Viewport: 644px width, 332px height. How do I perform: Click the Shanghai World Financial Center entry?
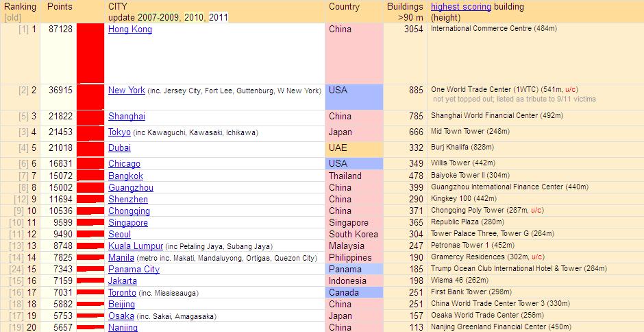pos(497,116)
